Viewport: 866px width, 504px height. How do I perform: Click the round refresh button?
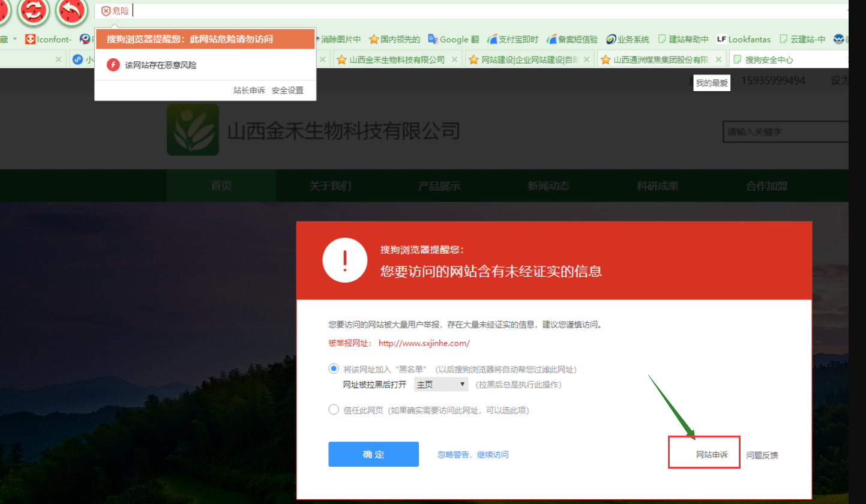[33, 10]
